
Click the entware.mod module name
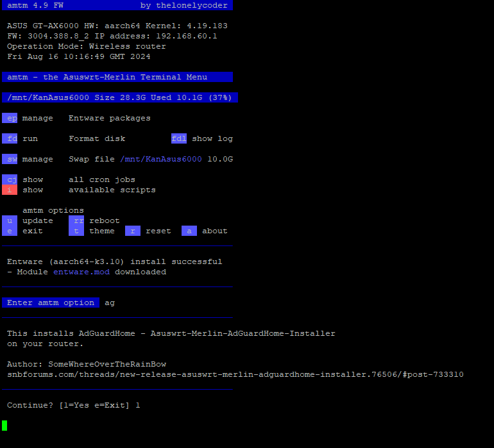tap(81, 272)
